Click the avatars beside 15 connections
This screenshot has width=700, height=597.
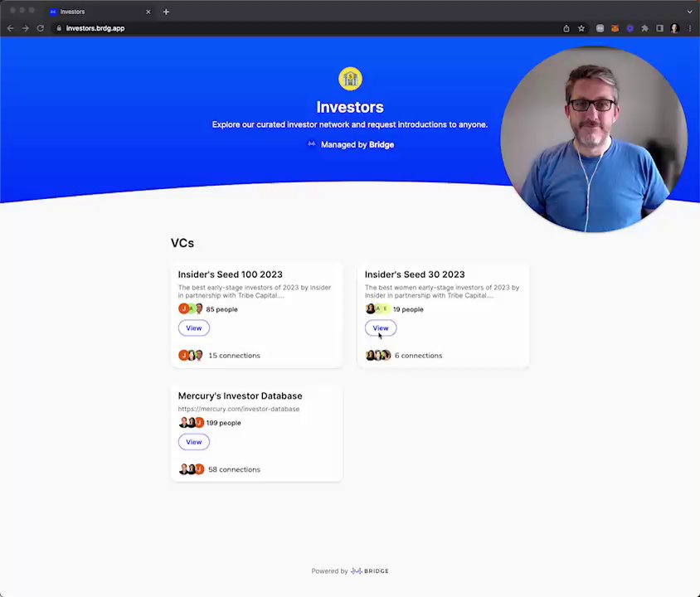pos(191,355)
